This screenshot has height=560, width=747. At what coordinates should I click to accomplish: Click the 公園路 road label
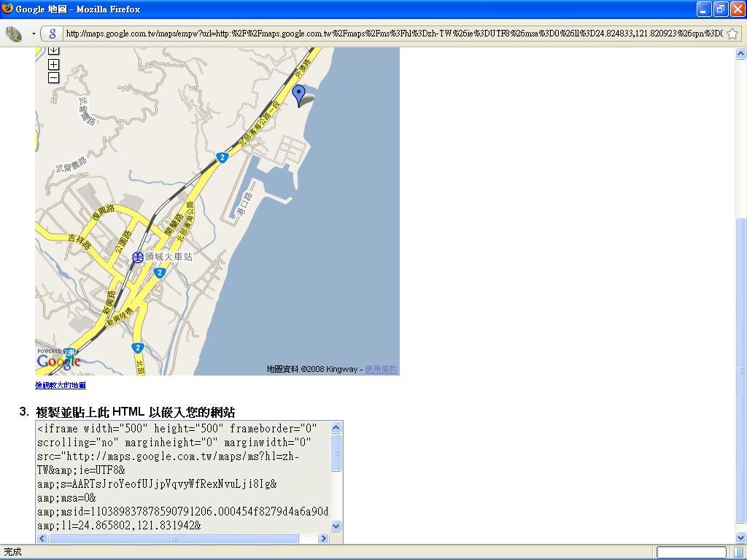click(x=123, y=241)
